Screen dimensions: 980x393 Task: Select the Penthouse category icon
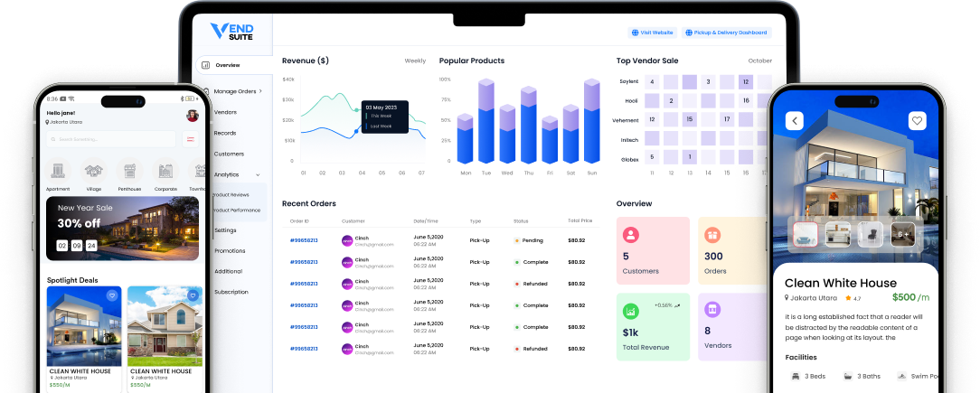point(129,170)
